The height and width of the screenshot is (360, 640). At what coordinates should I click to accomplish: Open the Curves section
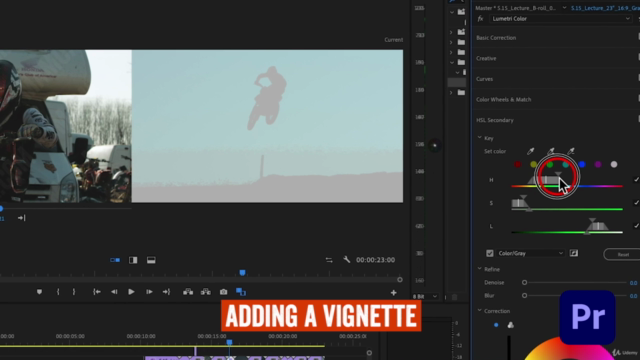pos(484,79)
